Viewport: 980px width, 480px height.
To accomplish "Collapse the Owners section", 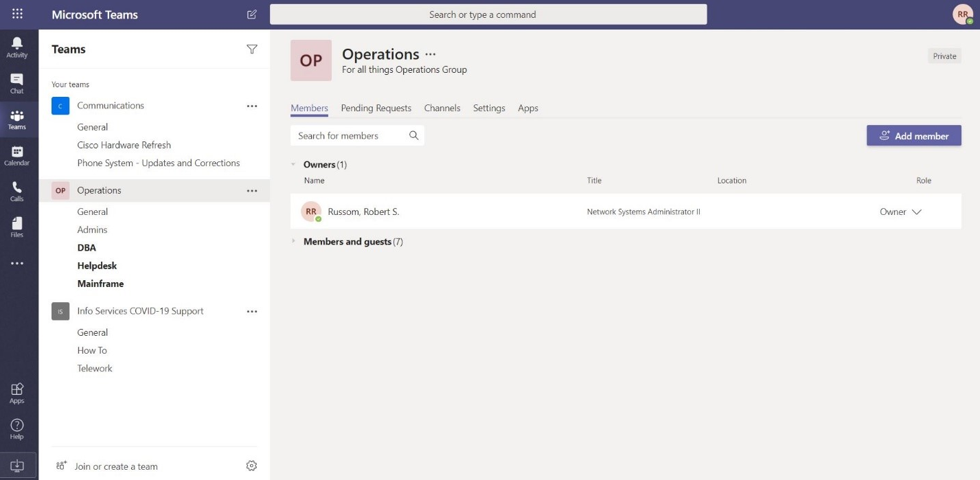I will tap(294, 164).
